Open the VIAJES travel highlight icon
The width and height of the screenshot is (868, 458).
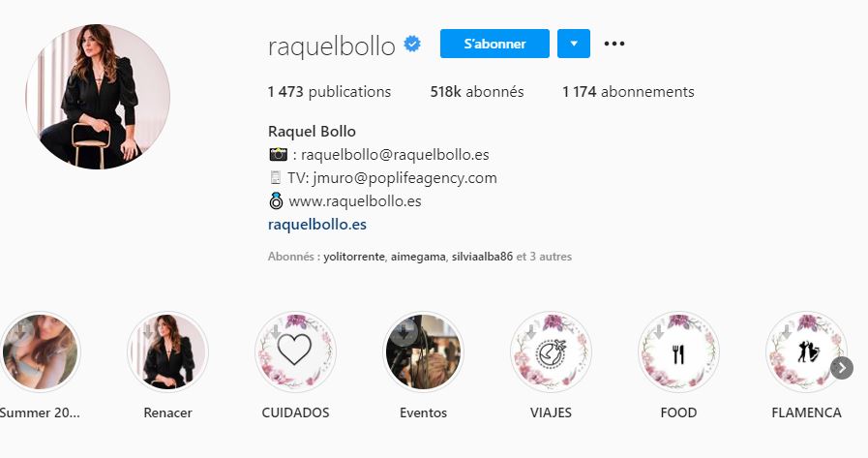click(551, 351)
